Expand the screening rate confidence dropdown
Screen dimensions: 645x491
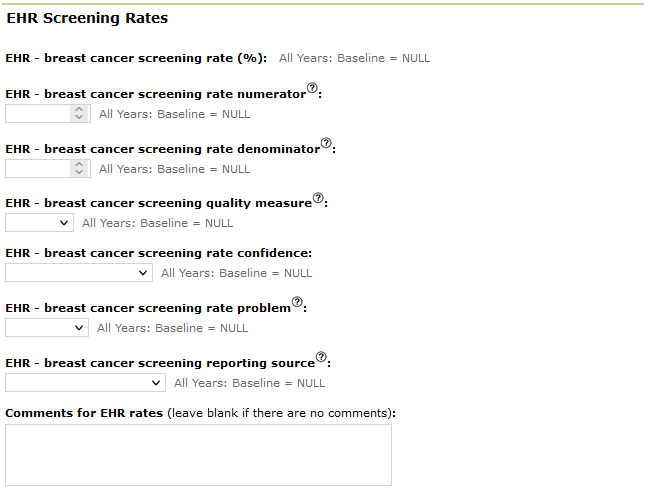[x=78, y=273]
